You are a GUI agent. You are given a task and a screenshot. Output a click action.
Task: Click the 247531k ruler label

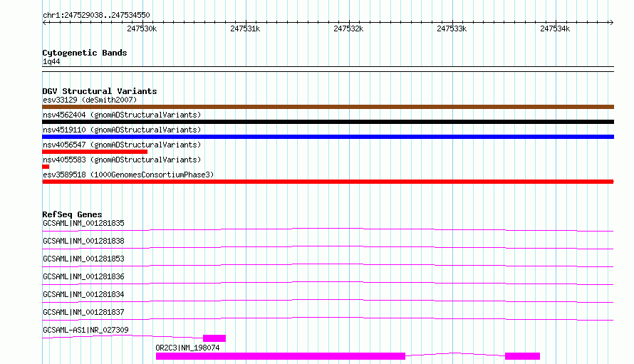245,28
